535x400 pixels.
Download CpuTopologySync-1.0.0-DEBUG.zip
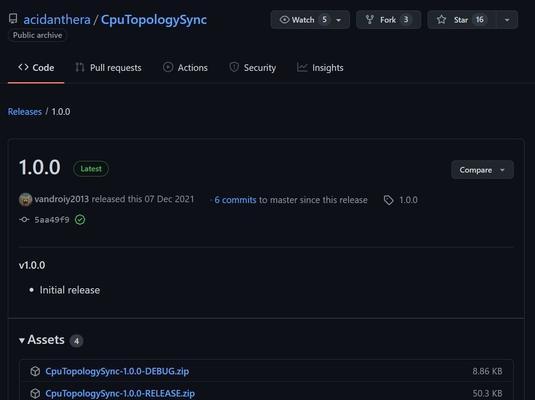[117, 371]
